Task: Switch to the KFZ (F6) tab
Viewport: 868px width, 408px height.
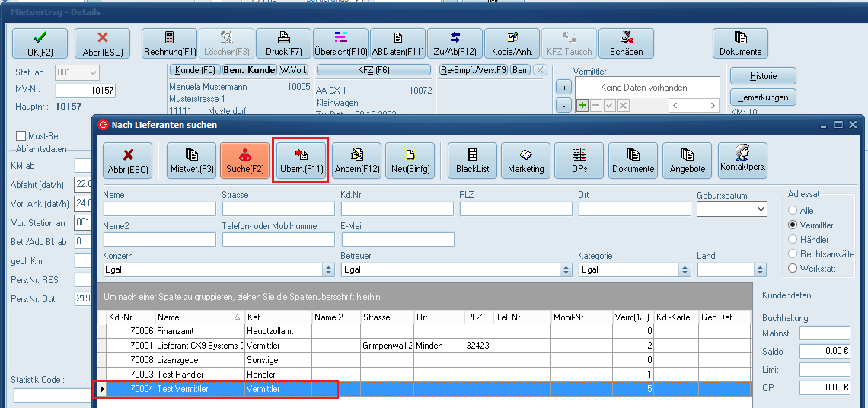Action: [373, 70]
